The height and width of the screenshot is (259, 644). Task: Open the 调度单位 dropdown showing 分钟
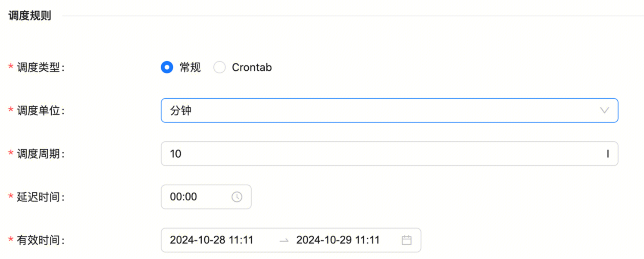click(389, 111)
